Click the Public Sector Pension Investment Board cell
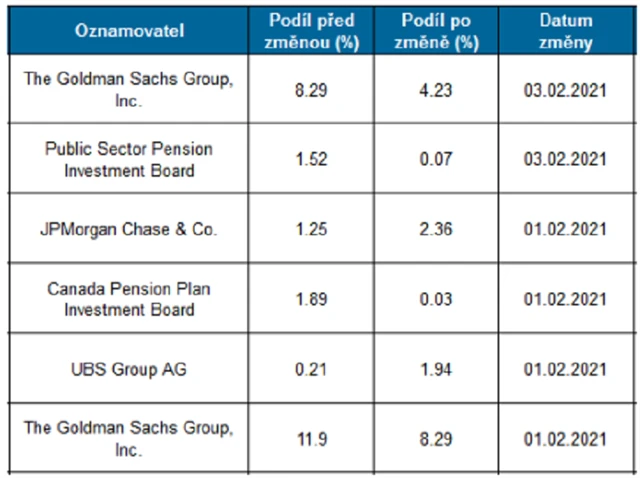Viewport: 640px width, 478px height. tap(130, 159)
